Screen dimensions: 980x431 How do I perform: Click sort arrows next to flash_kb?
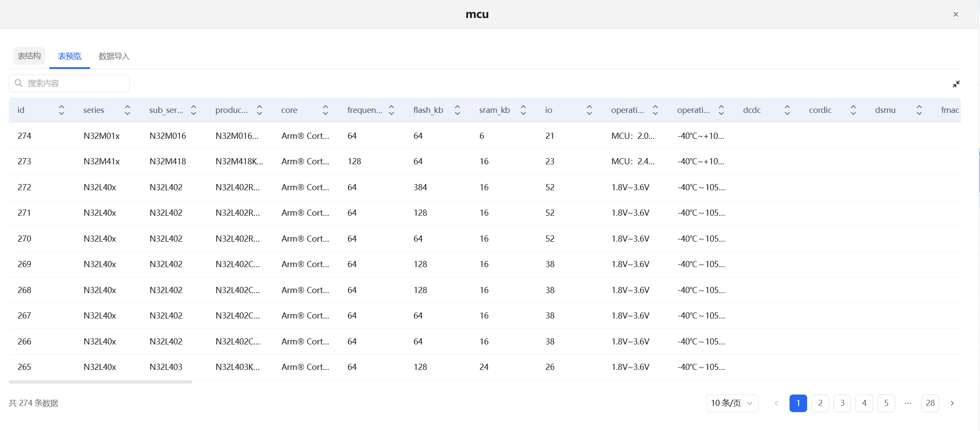pos(457,110)
